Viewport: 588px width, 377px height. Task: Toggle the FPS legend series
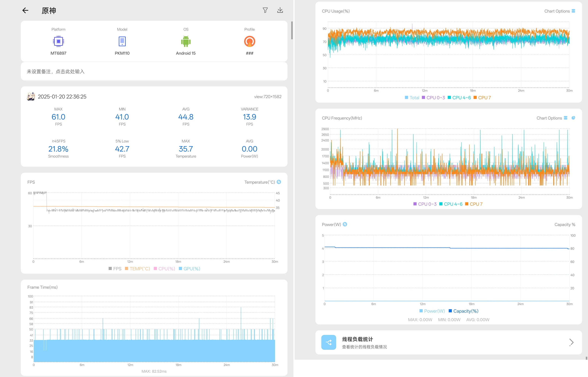(x=115, y=269)
